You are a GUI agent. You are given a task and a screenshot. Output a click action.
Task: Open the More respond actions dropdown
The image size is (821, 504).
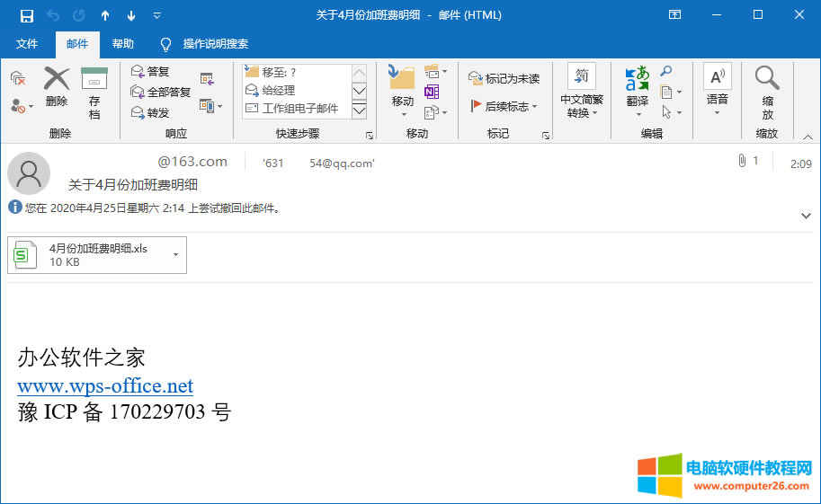coord(211,106)
